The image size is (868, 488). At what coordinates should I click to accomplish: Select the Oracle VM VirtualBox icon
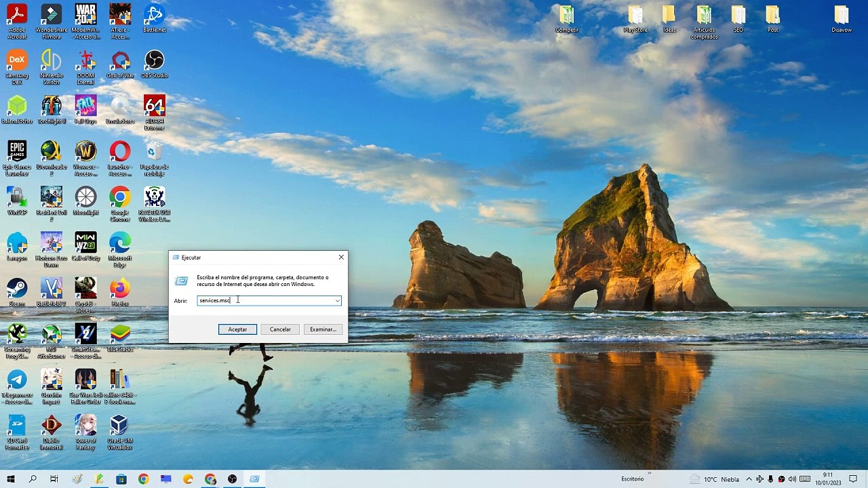[x=120, y=432]
